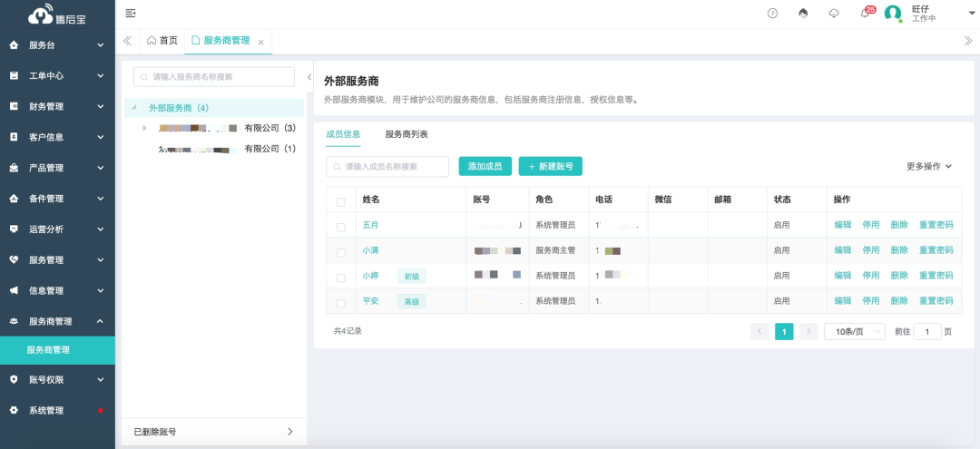Open the 工单中心 sidebar menu
980x449 pixels.
[x=57, y=75]
